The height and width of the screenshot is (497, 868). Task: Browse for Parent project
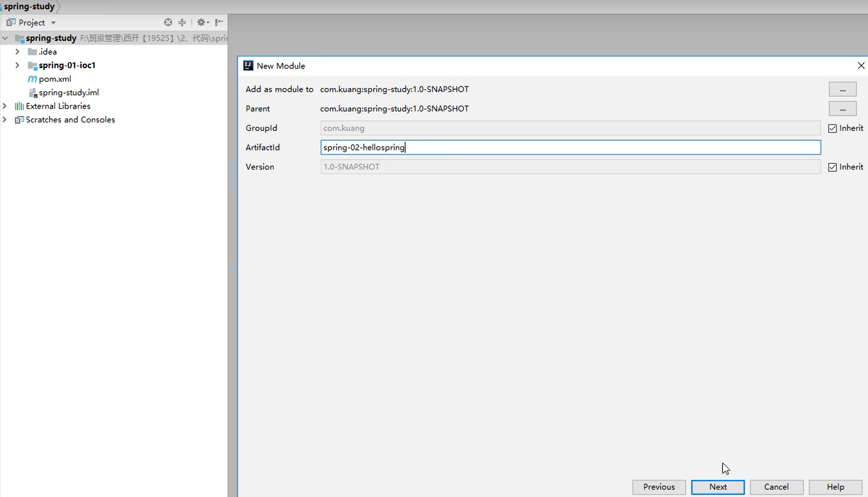pos(843,109)
